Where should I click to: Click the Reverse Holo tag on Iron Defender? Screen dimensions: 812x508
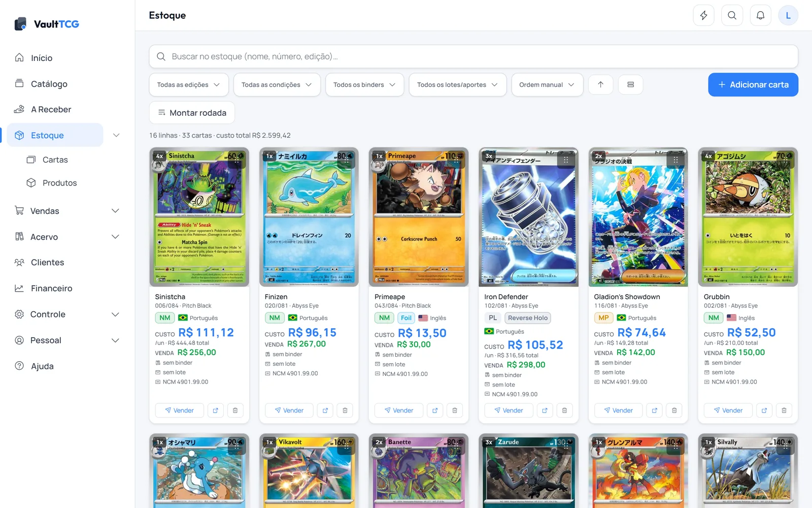click(528, 318)
